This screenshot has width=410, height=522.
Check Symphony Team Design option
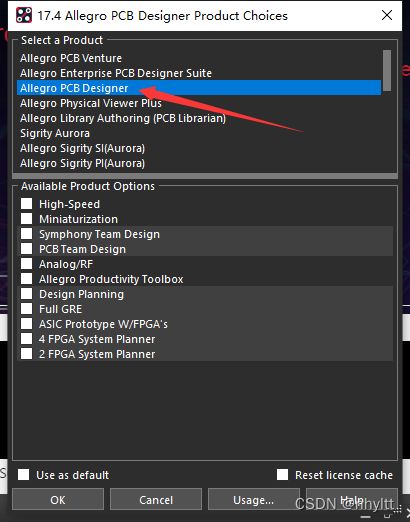pyautogui.click(x=27, y=234)
